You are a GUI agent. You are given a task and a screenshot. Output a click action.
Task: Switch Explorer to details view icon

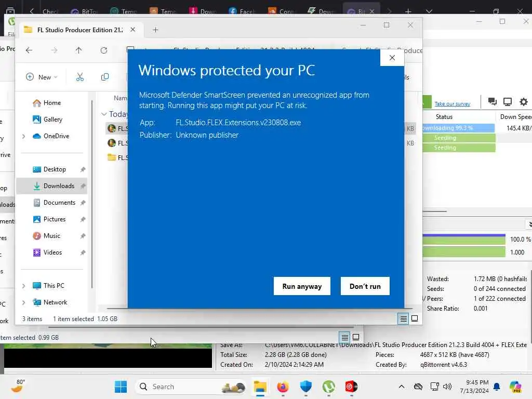[403, 318]
